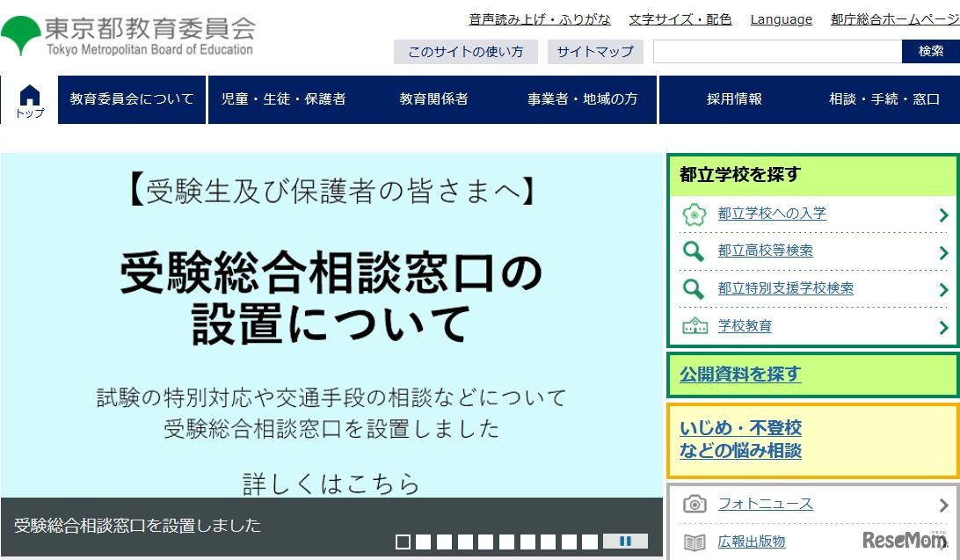
Task: Jump to the last (tenth) slide indicator
Action: [590, 542]
